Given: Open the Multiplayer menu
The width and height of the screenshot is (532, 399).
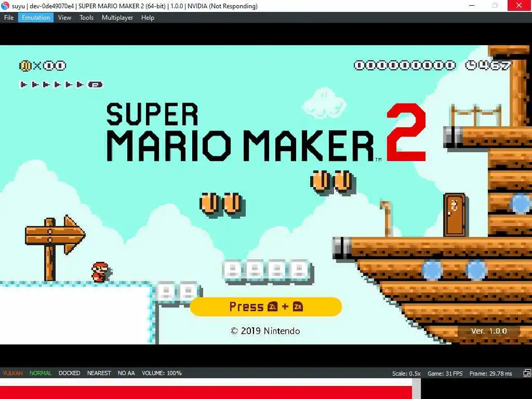Looking at the screenshot, I should click(117, 18).
